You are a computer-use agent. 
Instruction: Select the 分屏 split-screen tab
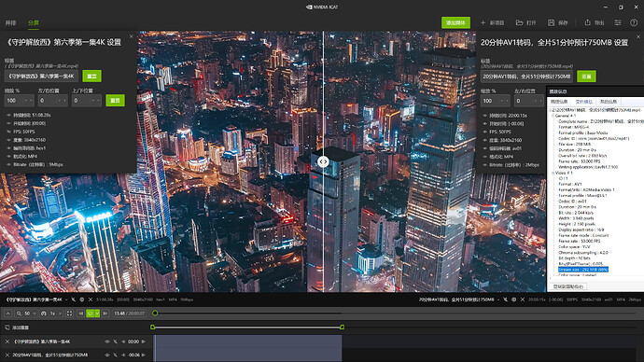(34, 23)
